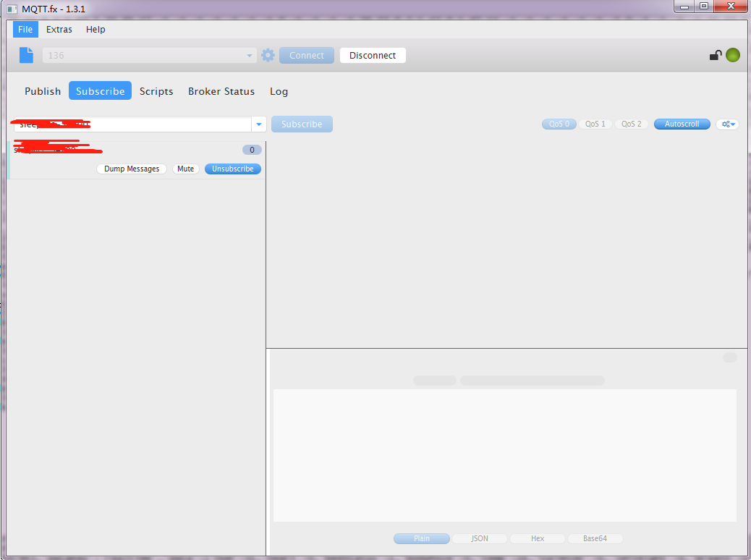Click the green connection status indicator
The image size is (751, 560).
click(733, 55)
